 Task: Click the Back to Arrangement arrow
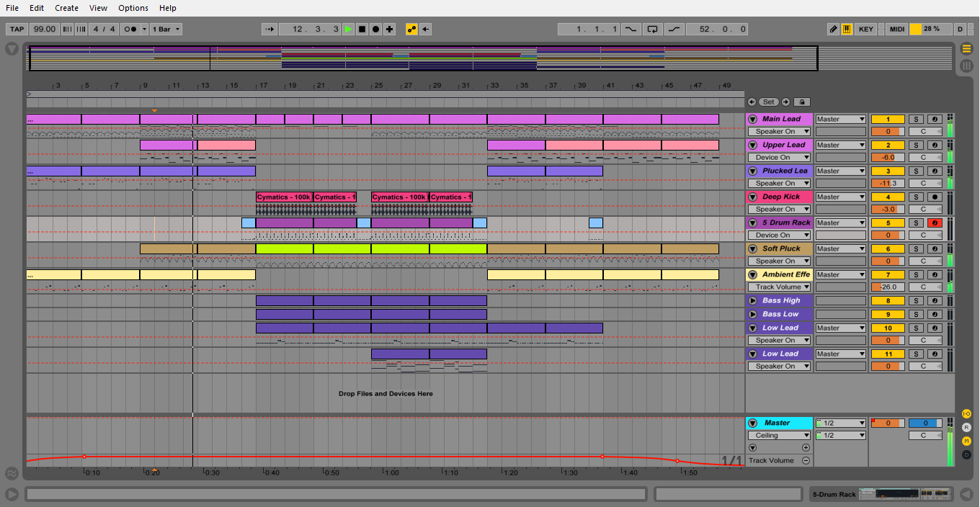coord(425,29)
